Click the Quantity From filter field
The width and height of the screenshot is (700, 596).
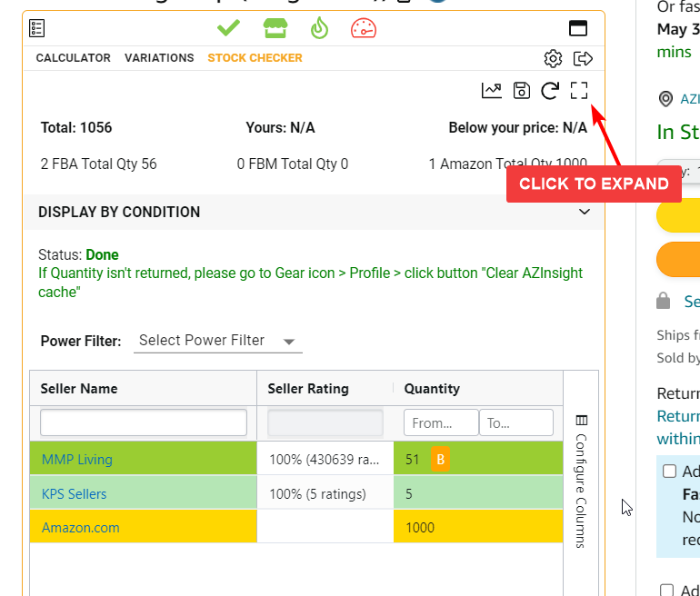pos(441,422)
